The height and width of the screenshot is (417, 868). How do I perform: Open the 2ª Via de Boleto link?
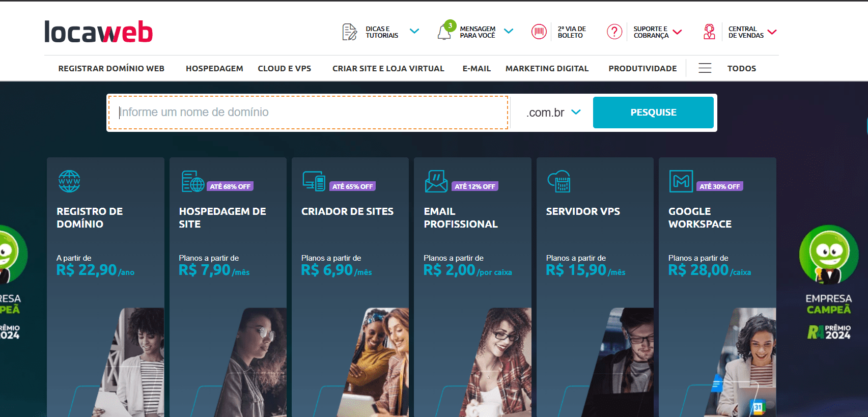tap(572, 32)
